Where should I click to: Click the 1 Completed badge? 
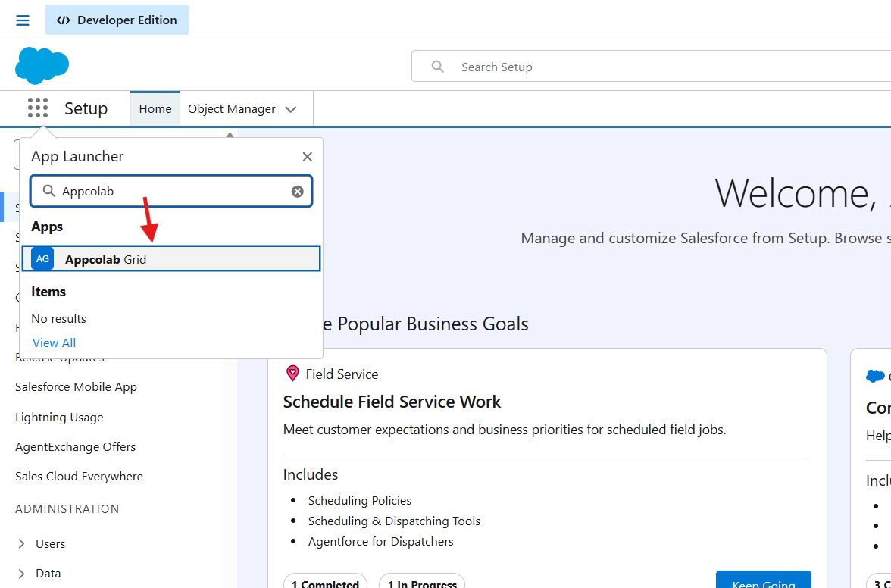pos(325,581)
